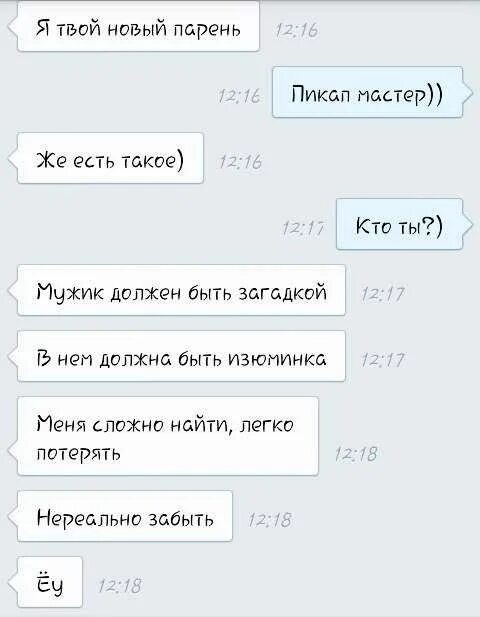Screen dimensions: 480x617
Task: Select the "Пикап мастер))" message bubble
Action: 367,92
